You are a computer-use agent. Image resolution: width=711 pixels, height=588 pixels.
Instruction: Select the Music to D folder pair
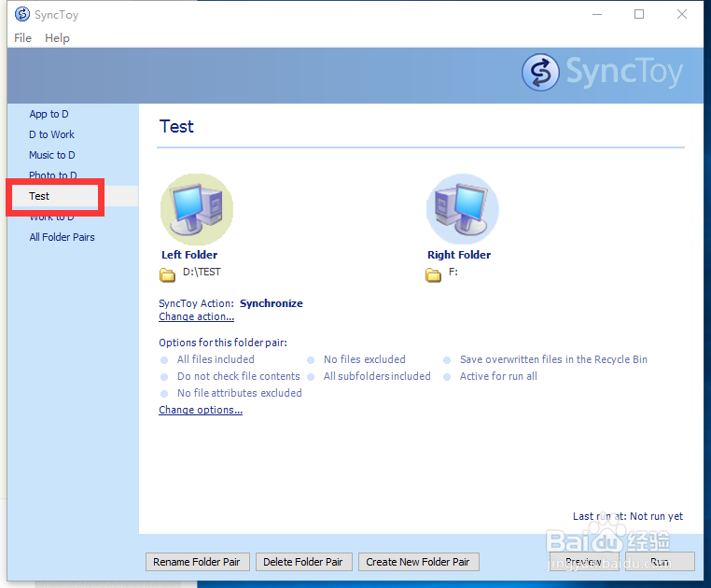pyautogui.click(x=52, y=155)
